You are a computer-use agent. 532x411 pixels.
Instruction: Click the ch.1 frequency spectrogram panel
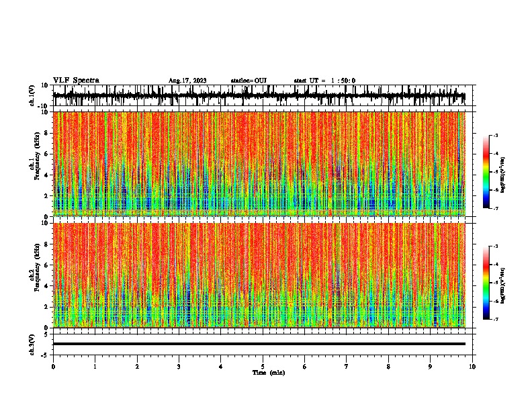(259, 164)
